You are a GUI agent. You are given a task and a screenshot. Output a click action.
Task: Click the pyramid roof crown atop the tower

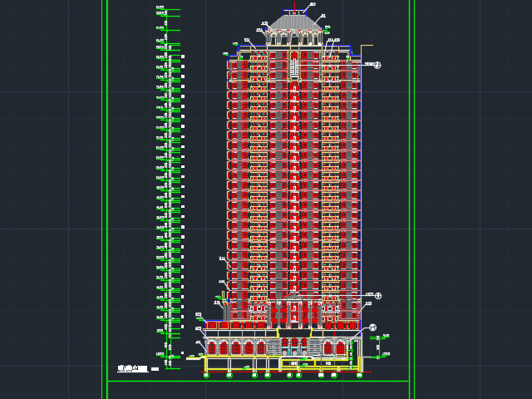[294, 22]
